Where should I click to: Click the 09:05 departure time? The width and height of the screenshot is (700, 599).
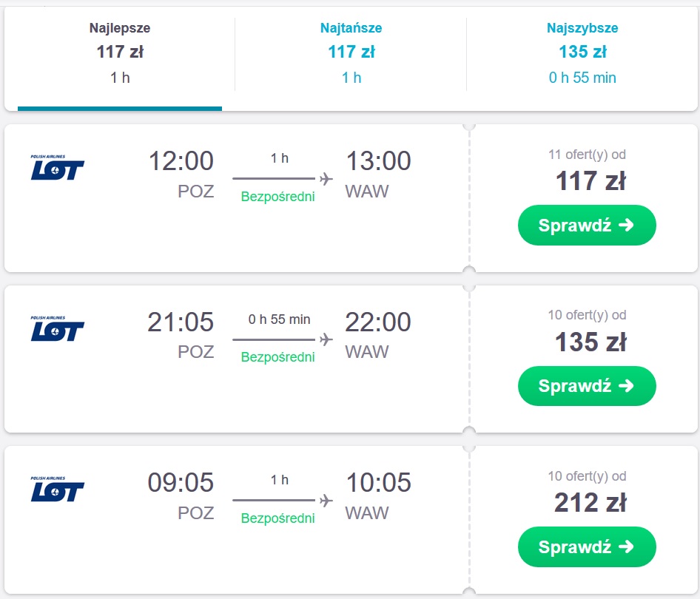pyautogui.click(x=181, y=482)
